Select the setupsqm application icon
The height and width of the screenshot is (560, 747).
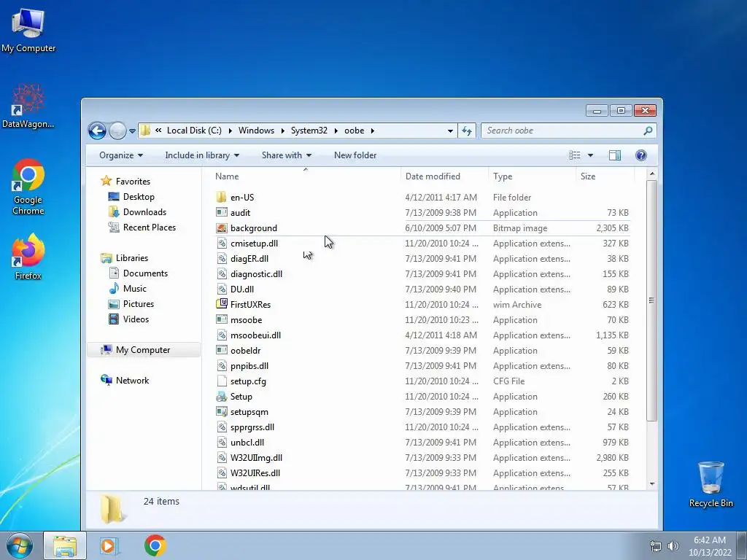coord(222,411)
